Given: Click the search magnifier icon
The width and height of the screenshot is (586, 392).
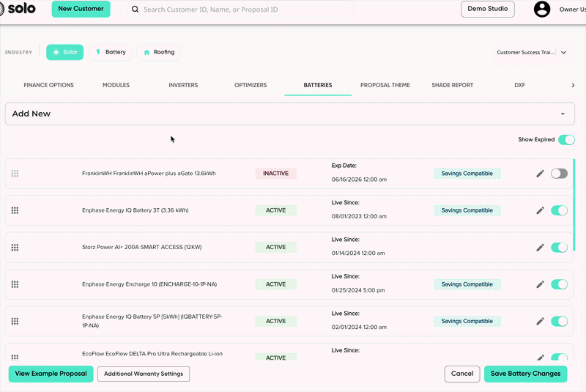Looking at the screenshot, I should (136, 10).
